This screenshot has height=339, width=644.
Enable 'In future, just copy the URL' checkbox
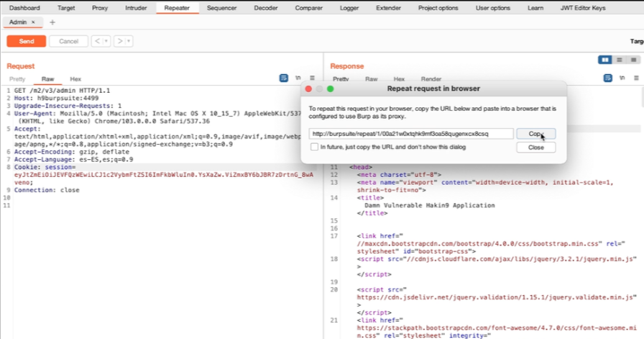coord(314,147)
